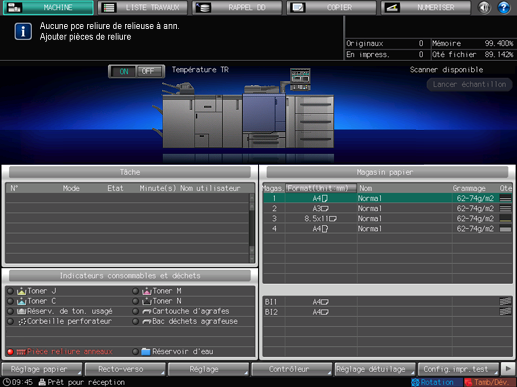The height and width of the screenshot is (387, 517).
Task: Switch to the LISTE TRAVAUX tab
Action: pyautogui.click(x=143, y=7)
